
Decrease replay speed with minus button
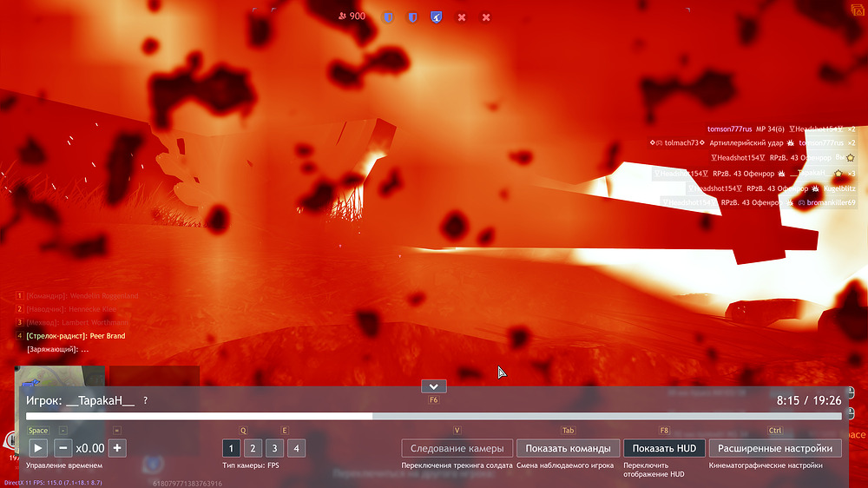63,448
